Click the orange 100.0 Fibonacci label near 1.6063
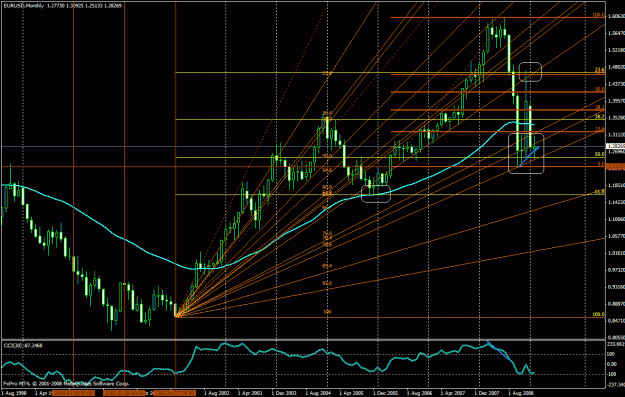Image resolution: width=625 pixels, height=397 pixels. [598, 15]
